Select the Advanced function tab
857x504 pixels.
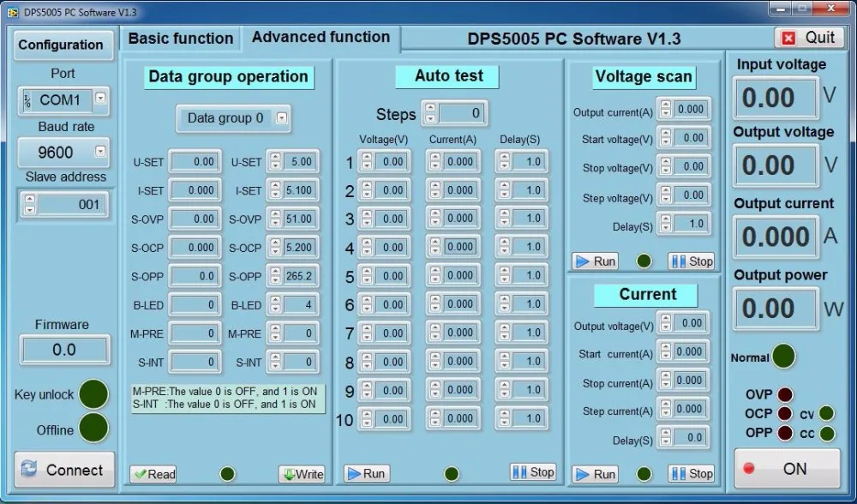point(321,37)
